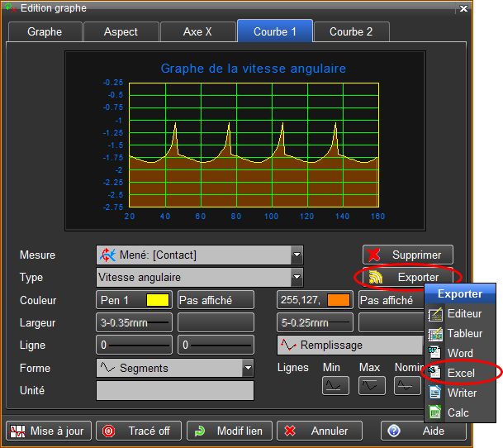Switch to the Courbe 2 tab
The width and height of the screenshot is (503, 448).
tap(350, 31)
